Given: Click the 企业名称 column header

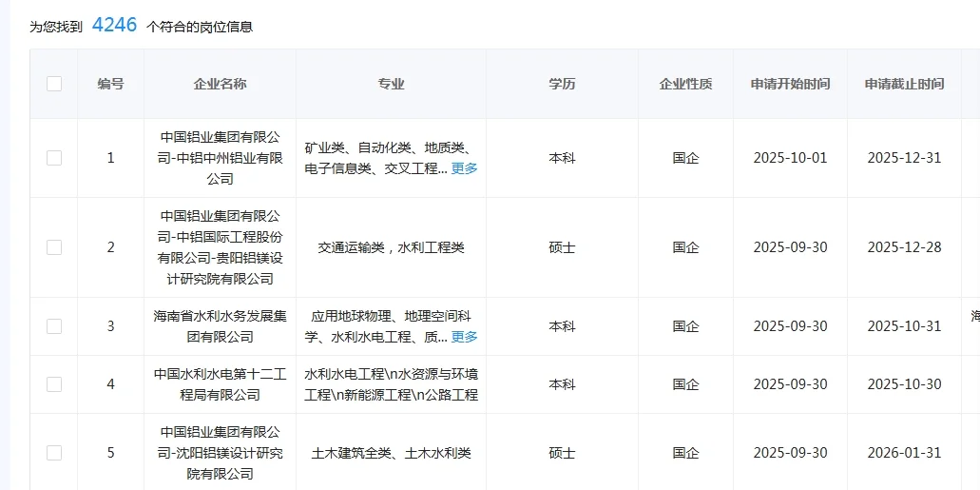Looking at the screenshot, I should click(220, 84).
